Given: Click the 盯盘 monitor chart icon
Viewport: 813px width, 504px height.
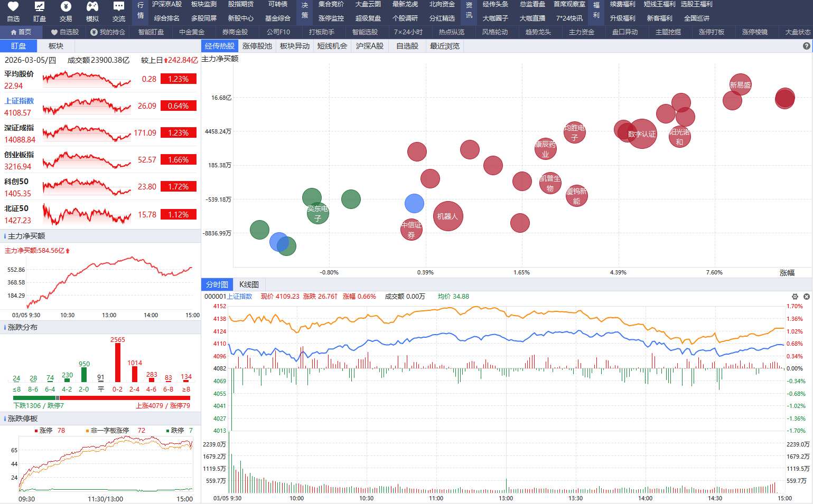Looking at the screenshot, I should (40, 7).
